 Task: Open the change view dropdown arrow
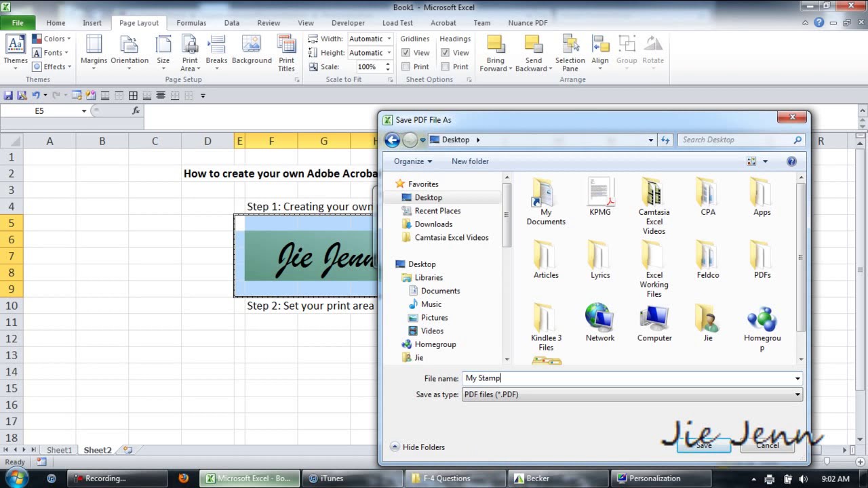(766, 161)
